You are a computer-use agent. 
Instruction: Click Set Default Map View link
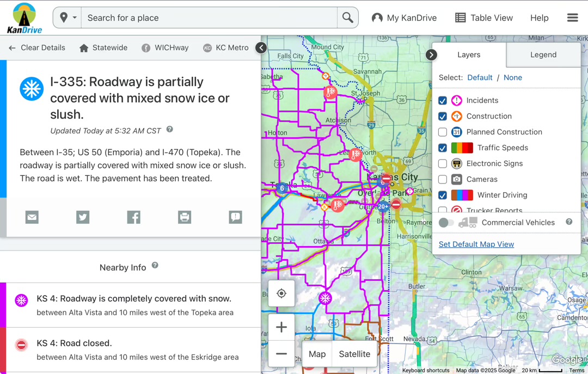476,244
